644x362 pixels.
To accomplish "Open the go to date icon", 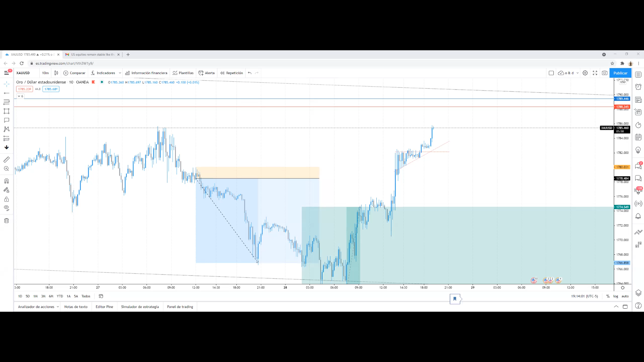I will (101, 296).
